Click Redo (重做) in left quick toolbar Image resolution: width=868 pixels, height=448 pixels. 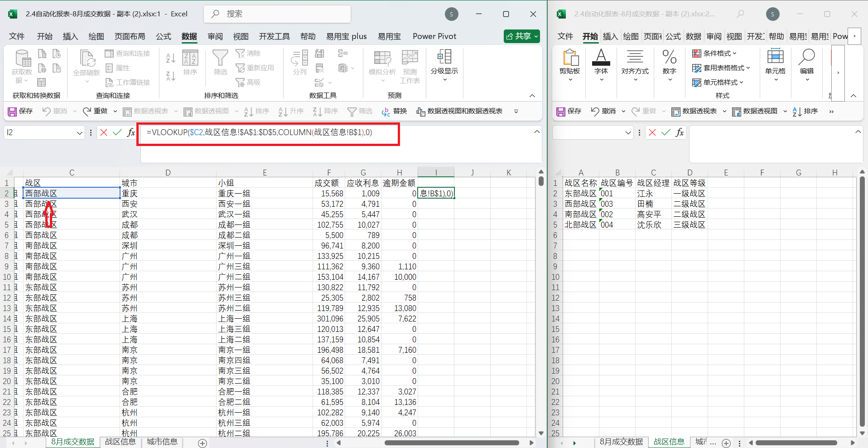[x=95, y=111]
